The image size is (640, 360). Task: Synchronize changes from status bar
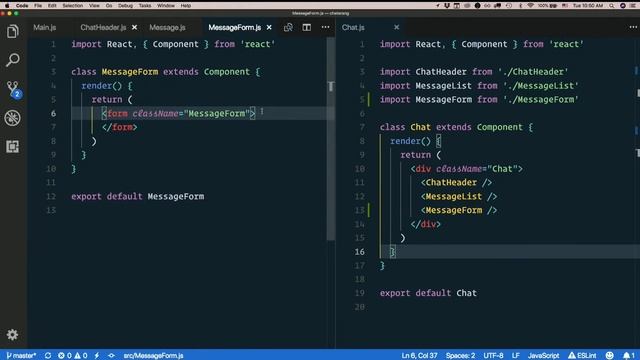[x=48, y=356]
